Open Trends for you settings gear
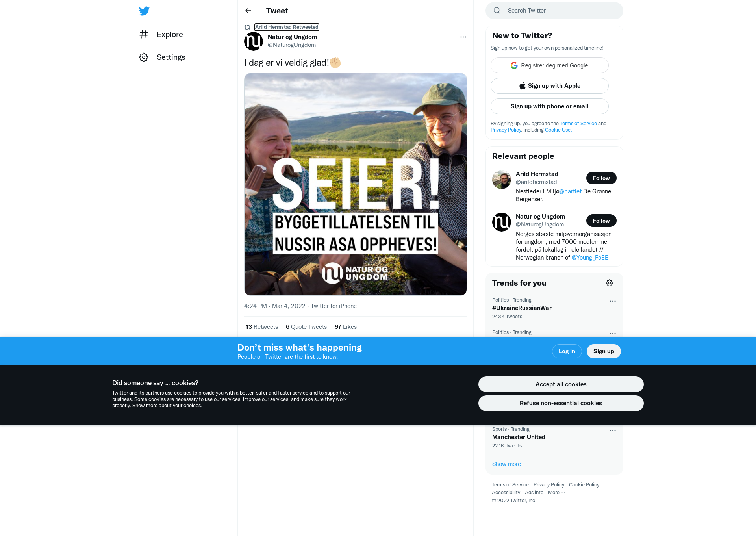 pos(610,283)
